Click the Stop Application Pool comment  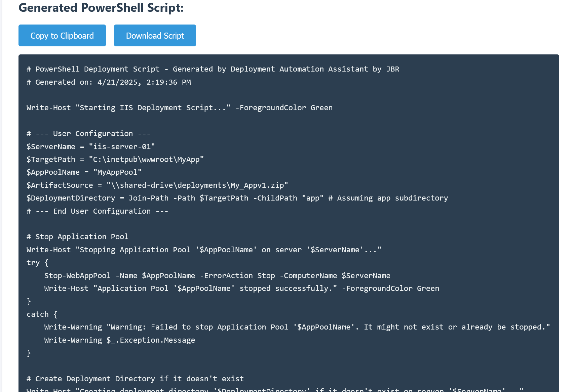point(77,236)
